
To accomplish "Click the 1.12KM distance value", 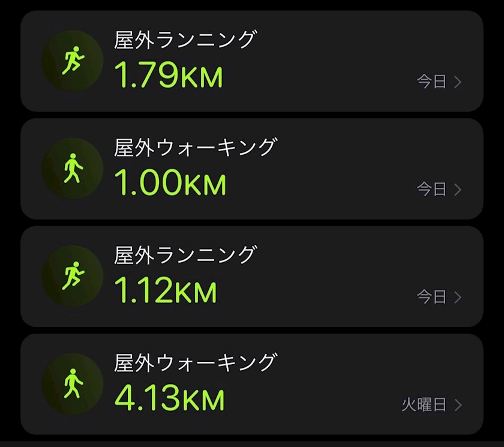I will pos(166,291).
